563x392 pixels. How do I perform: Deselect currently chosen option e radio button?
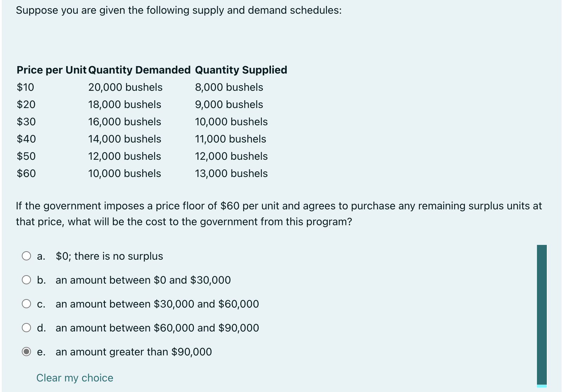[27, 352]
